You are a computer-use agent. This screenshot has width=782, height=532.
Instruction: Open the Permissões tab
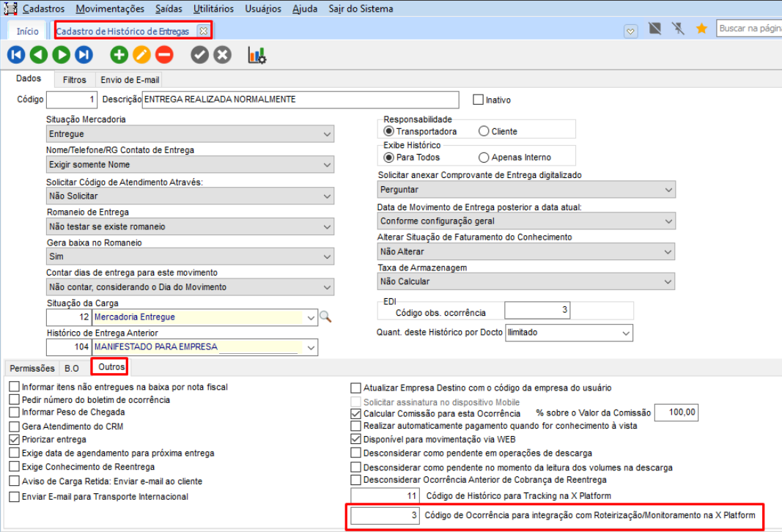point(32,368)
